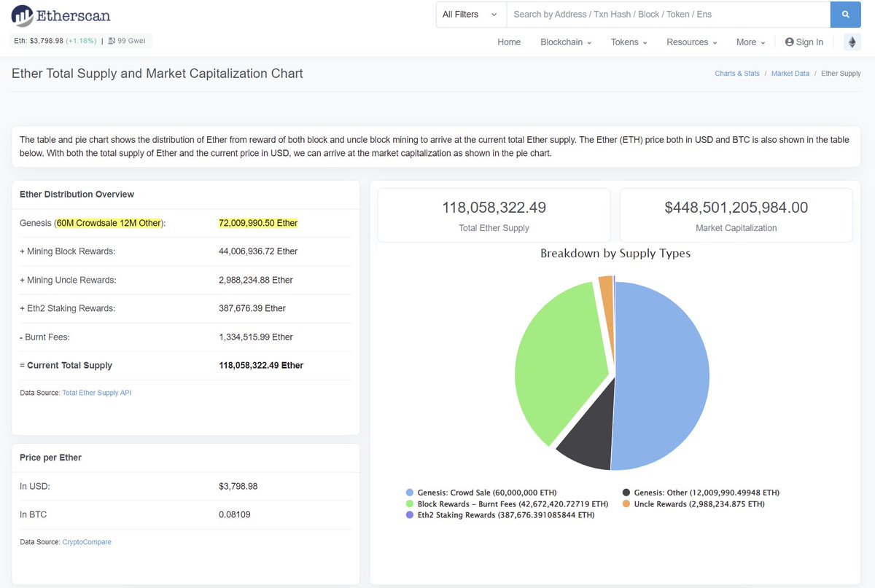875x588 pixels.
Task: Toggle Block Rewards – Burnt Fees legend swatch
Action: pyautogui.click(x=410, y=504)
